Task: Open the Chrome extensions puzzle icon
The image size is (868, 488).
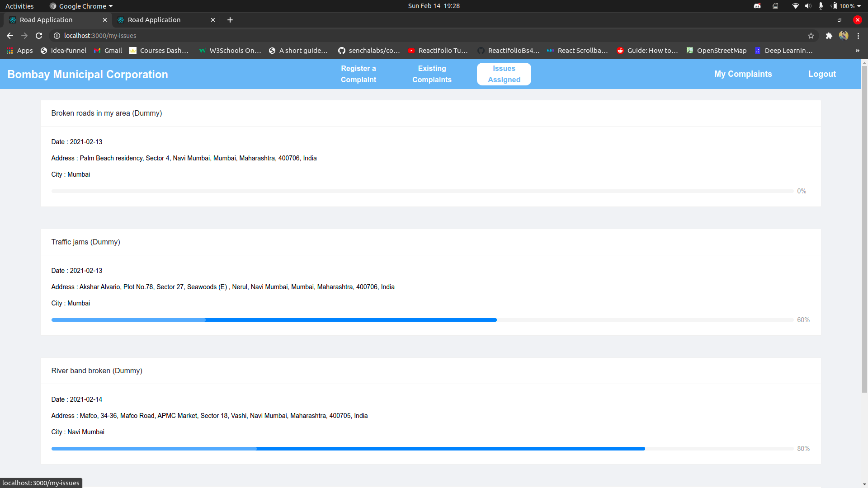Action: [x=829, y=36]
